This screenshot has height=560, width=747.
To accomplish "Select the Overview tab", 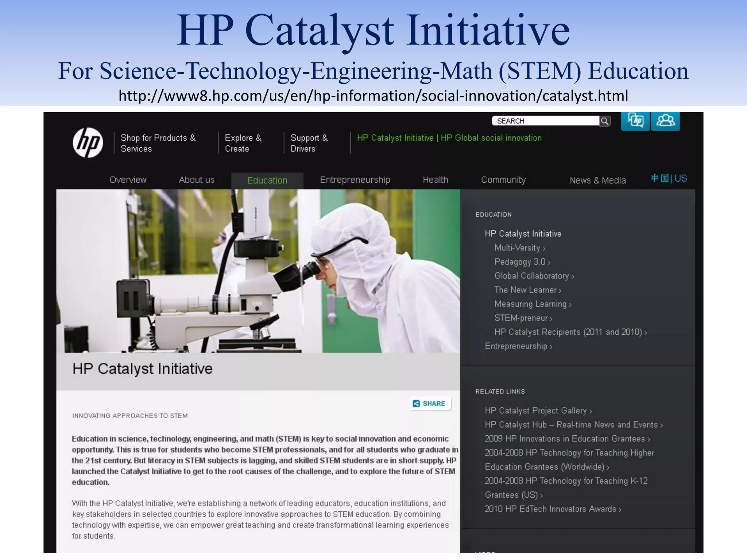I will tap(128, 180).
